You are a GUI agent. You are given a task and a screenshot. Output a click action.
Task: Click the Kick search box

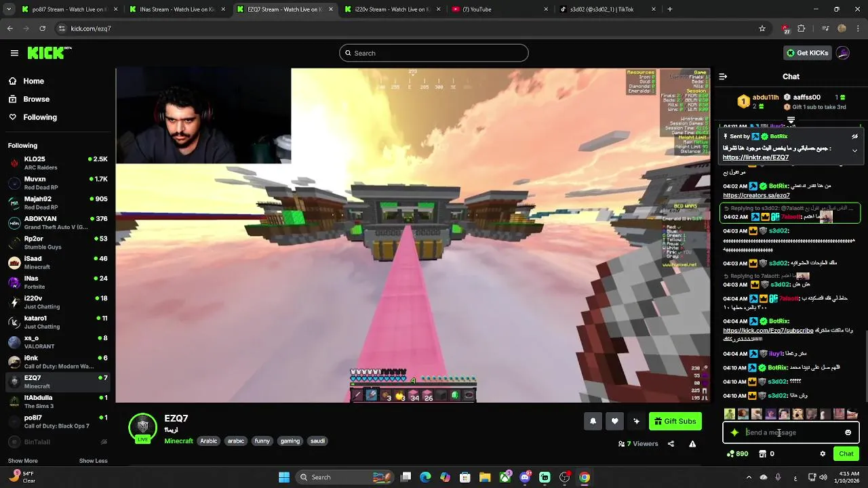coord(434,53)
